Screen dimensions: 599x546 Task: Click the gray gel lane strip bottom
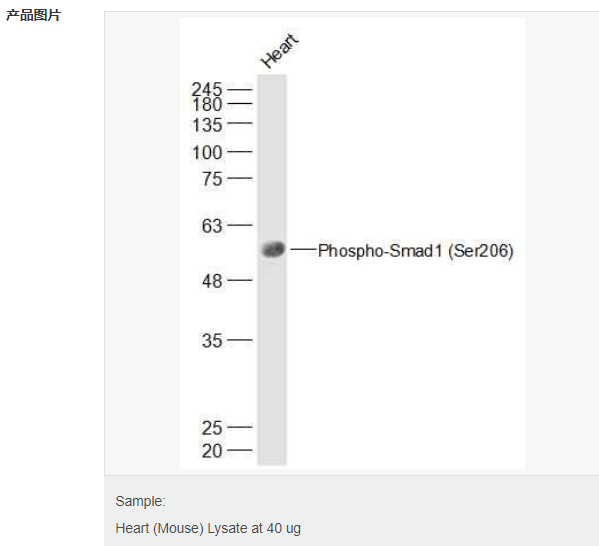click(272, 453)
